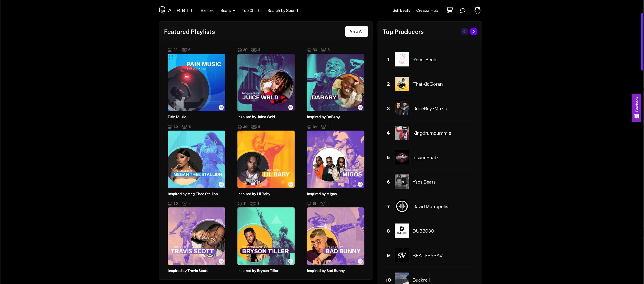Click Inspired by Juice Wrld title
The width and height of the screenshot is (644, 284).
(x=256, y=117)
